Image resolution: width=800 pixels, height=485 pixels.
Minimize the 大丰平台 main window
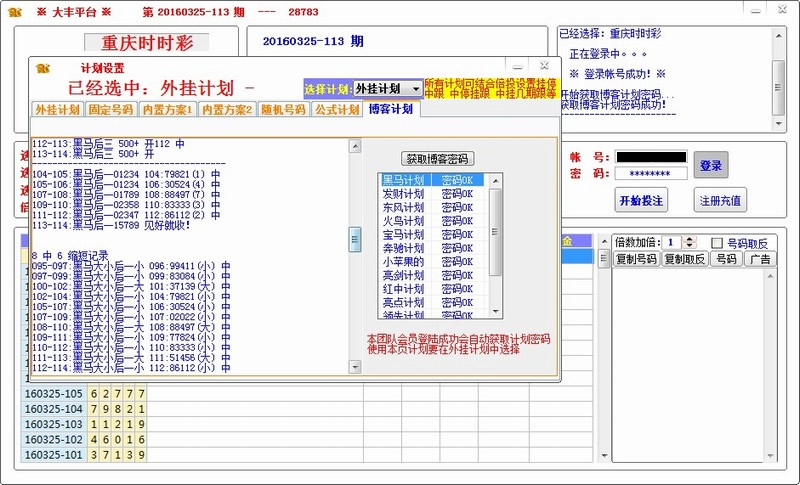pos(756,10)
